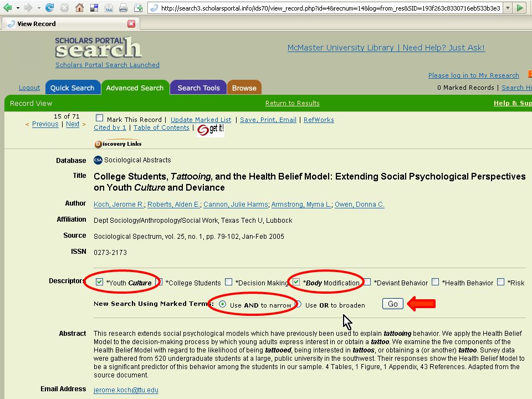Image resolution: width=532 pixels, height=399 pixels.
Task: Click the '15 of 71' record counter text
Action: [x=66, y=116]
